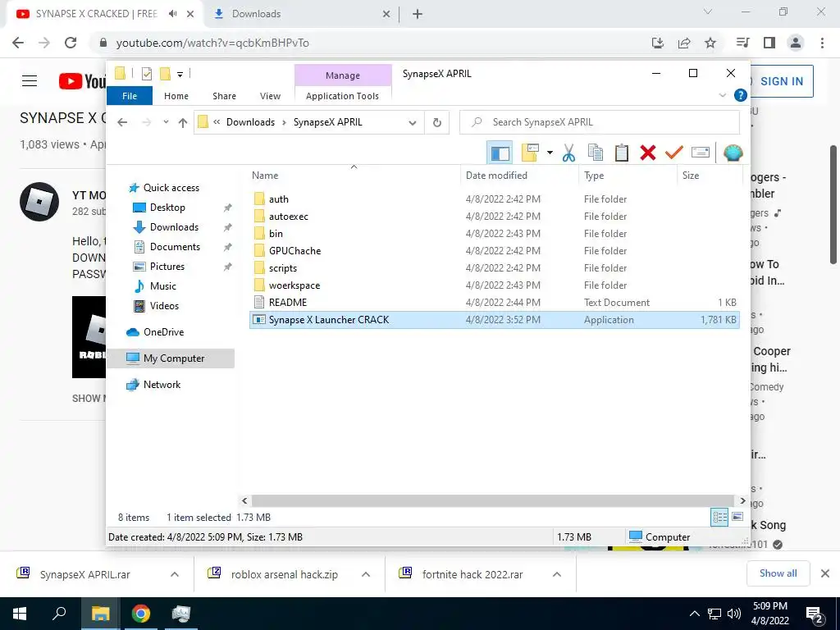Select OneDrive in the navigation pane

[x=163, y=332]
